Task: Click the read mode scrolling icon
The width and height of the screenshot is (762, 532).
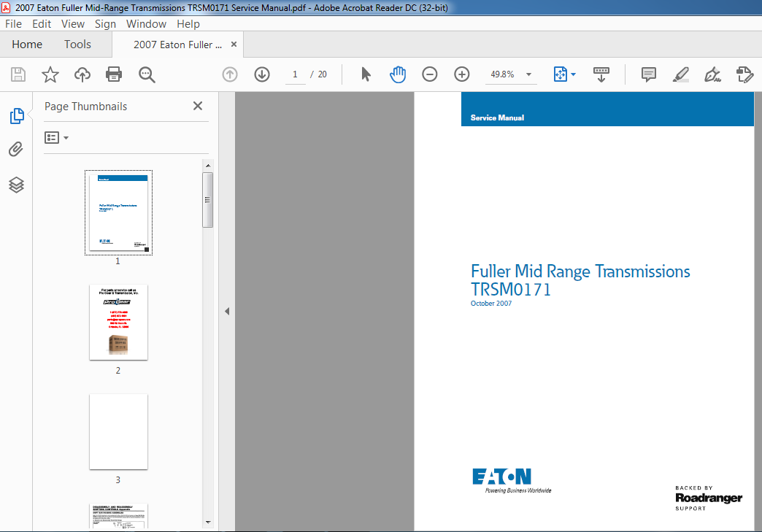Action: pyautogui.click(x=601, y=74)
